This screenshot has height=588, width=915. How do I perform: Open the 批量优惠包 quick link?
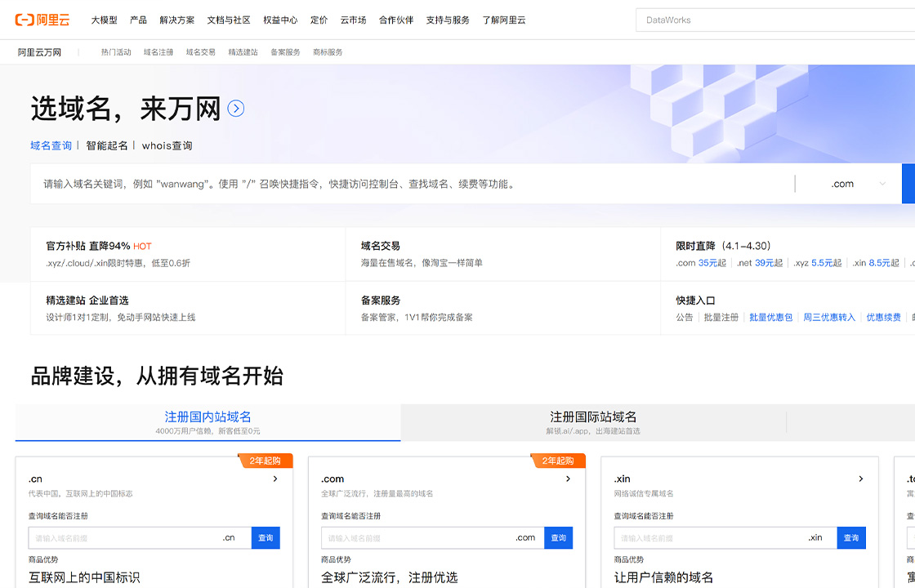tap(771, 318)
